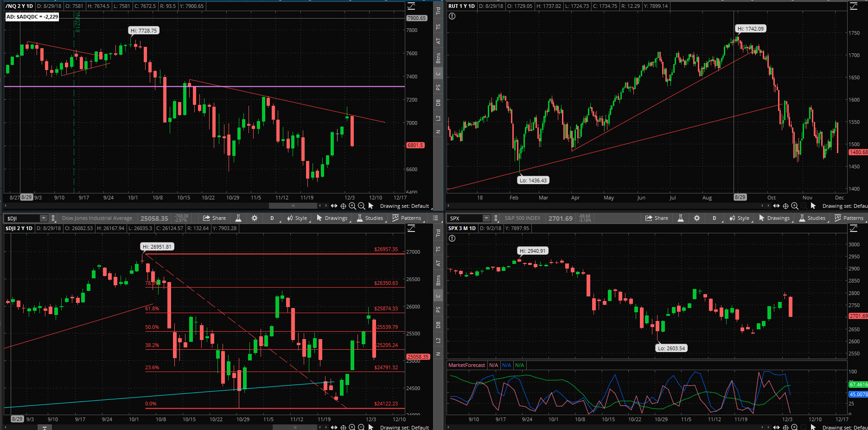The height and width of the screenshot is (430, 868).
Task: Open the Studies menu in the SPX chart
Action: pos(812,218)
